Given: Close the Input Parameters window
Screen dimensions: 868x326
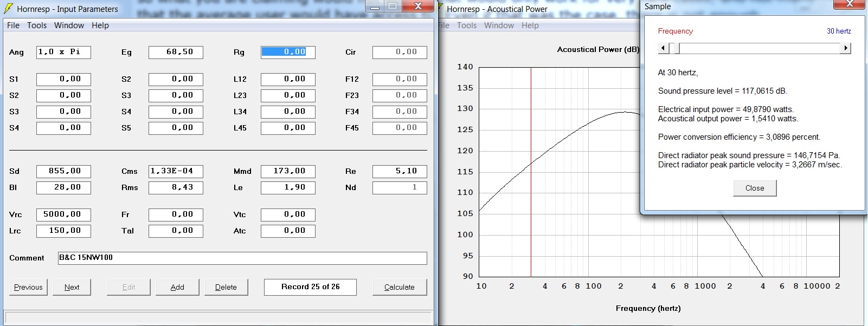Looking at the screenshot, I should [x=418, y=6].
